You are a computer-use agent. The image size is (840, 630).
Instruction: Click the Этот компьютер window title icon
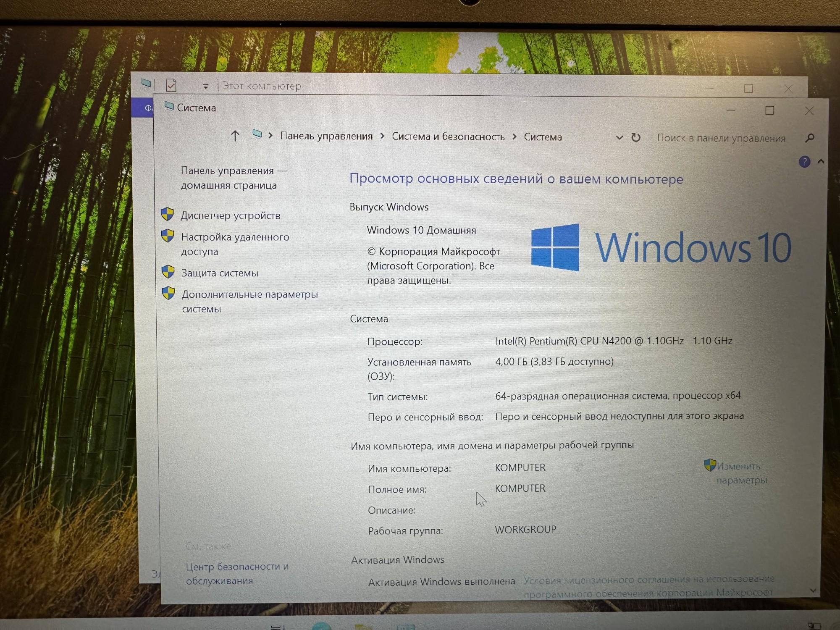pos(146,84)
